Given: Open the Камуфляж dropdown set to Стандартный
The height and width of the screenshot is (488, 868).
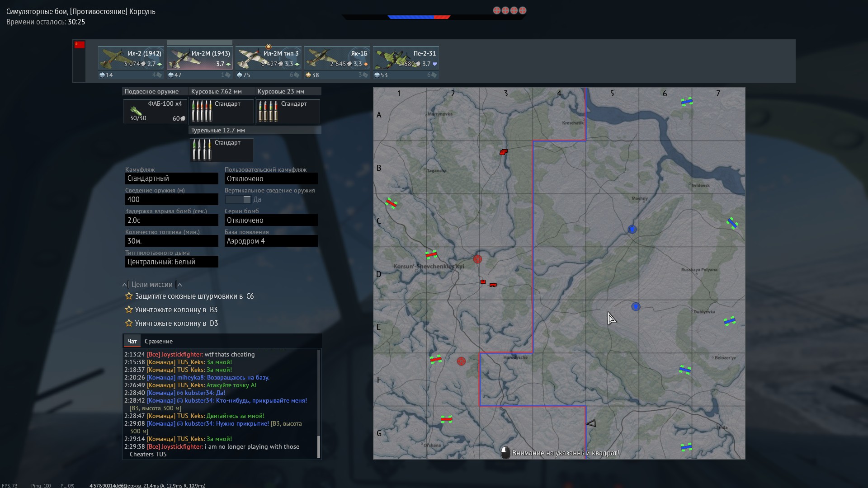Looking at the screenshot, I should (171, 178).
